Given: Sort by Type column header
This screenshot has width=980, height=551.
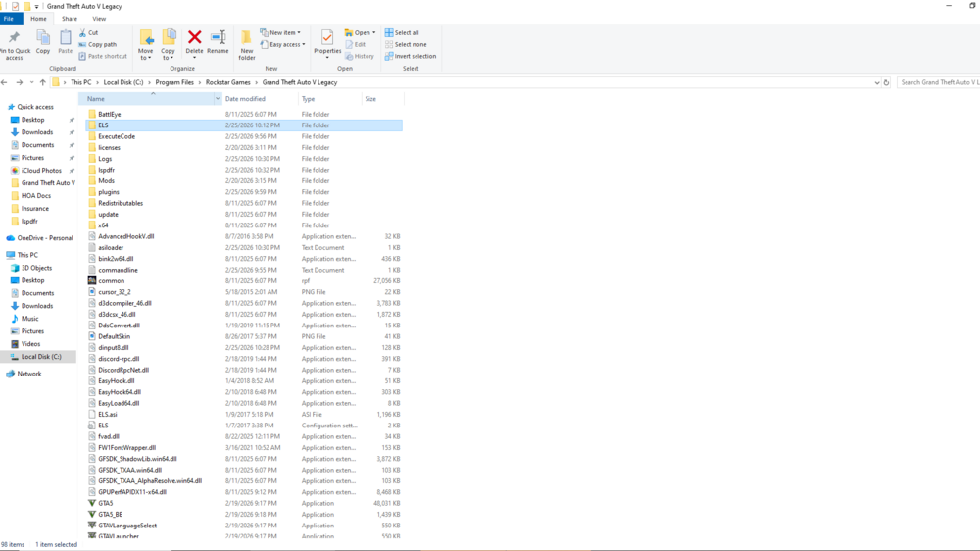Looking at the screenshot, I should [x=329, y=99].
